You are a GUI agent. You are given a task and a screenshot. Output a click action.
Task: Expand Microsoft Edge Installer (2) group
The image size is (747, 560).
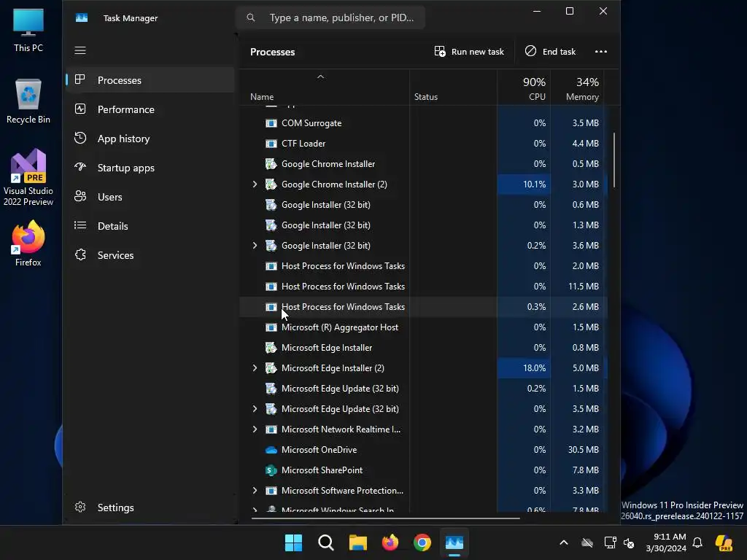(x=255, y=368)
